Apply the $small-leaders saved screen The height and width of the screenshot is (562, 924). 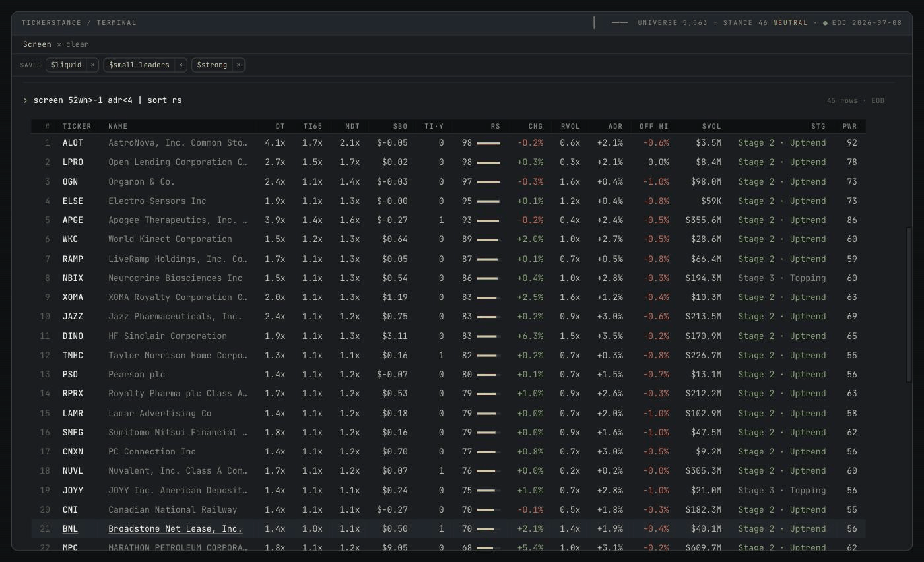click(139, 65)
